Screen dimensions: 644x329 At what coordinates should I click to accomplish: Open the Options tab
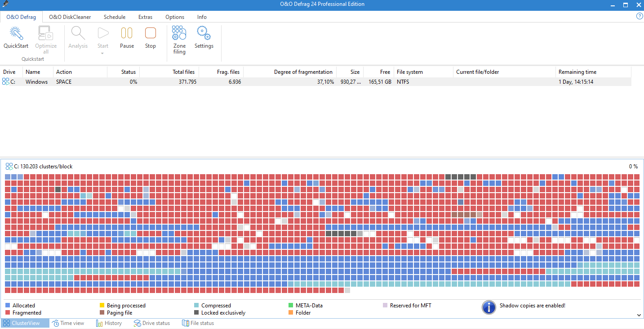click(x=175, y=17)
